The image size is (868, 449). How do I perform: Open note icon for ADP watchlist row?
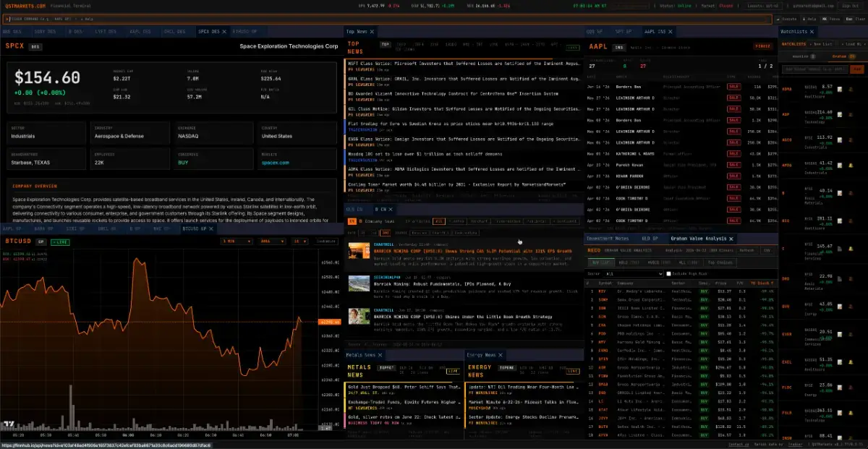[840, 114]
